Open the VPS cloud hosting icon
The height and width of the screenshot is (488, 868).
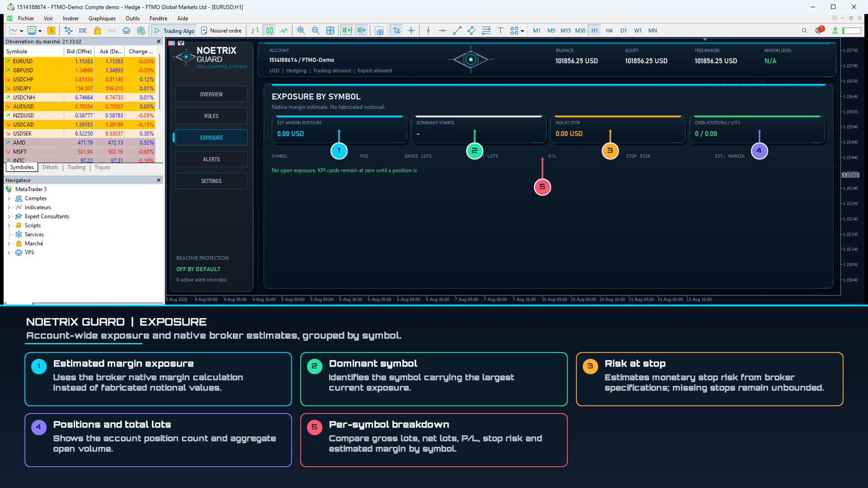pyautogui.click(x=127, y=31)
